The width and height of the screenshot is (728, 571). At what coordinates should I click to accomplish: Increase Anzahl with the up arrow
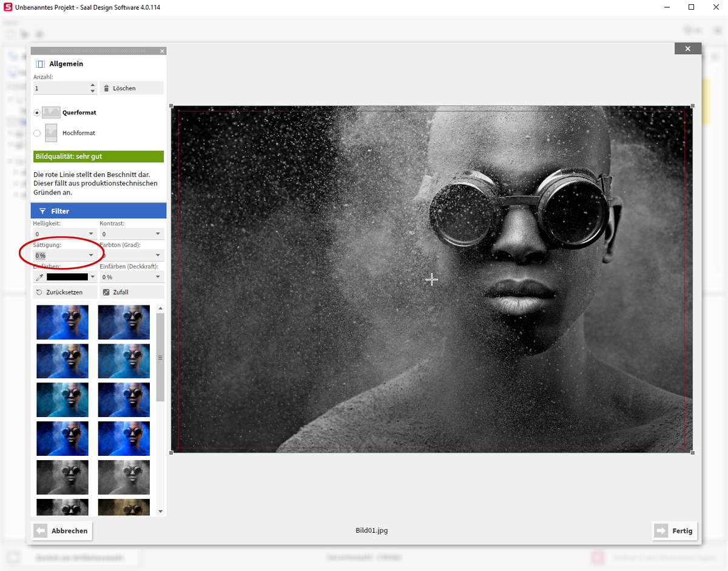(92, 85)
